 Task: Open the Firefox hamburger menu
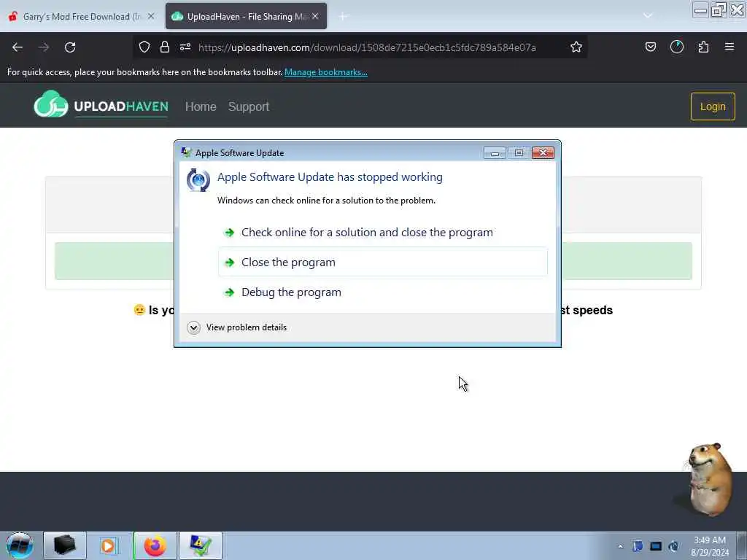coord(729,47)
